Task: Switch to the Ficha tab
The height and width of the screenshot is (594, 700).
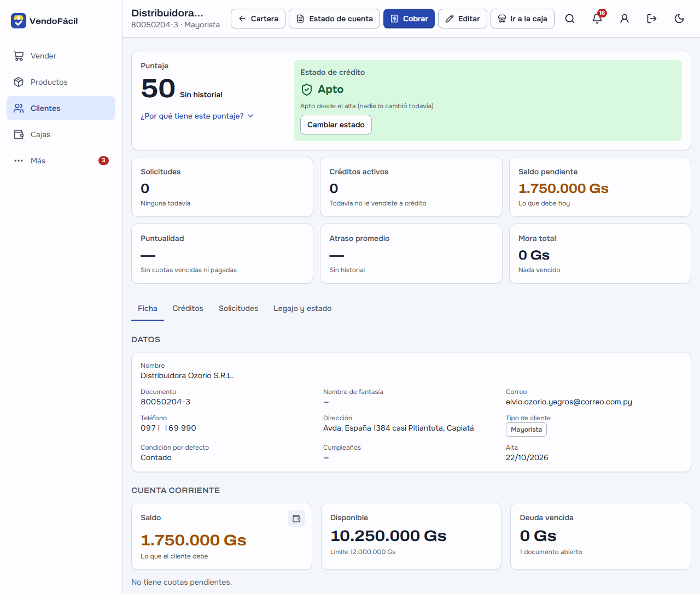Action: coord(148,309)
